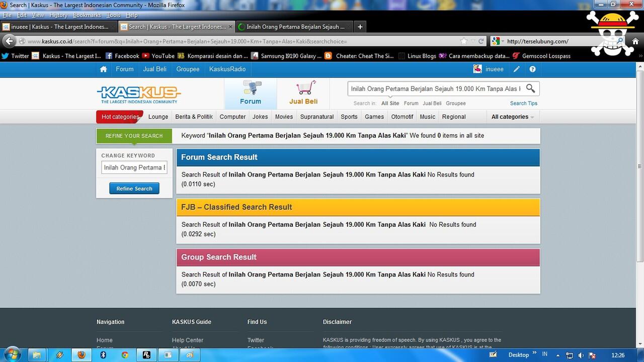Switch to Firefox in the taskbar
Image resolution: width=644 pixels, height=362 pixels.
click(x=81, y=354)
